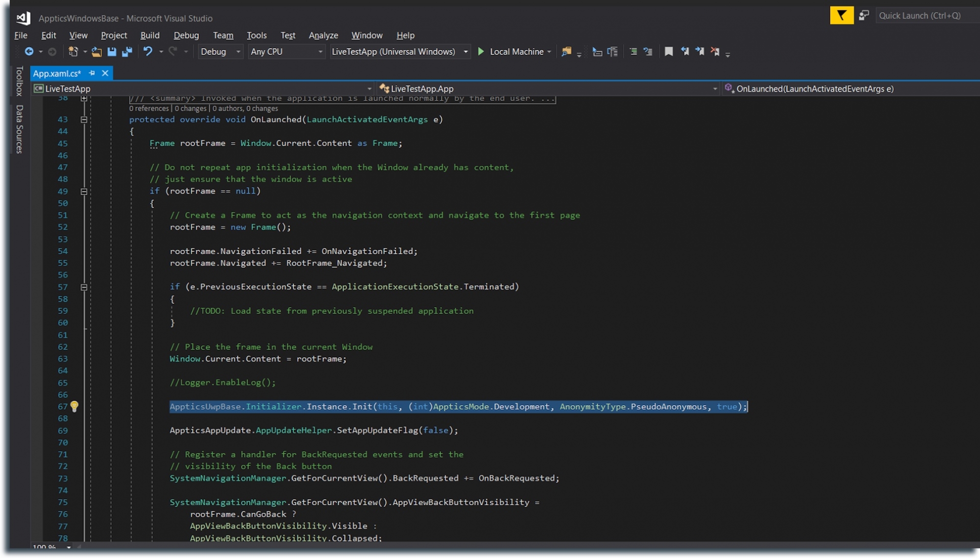The width and height of the screenshot is (980, 558).
Task: Click the Save All icon
Action: click(x=127, y=52)
